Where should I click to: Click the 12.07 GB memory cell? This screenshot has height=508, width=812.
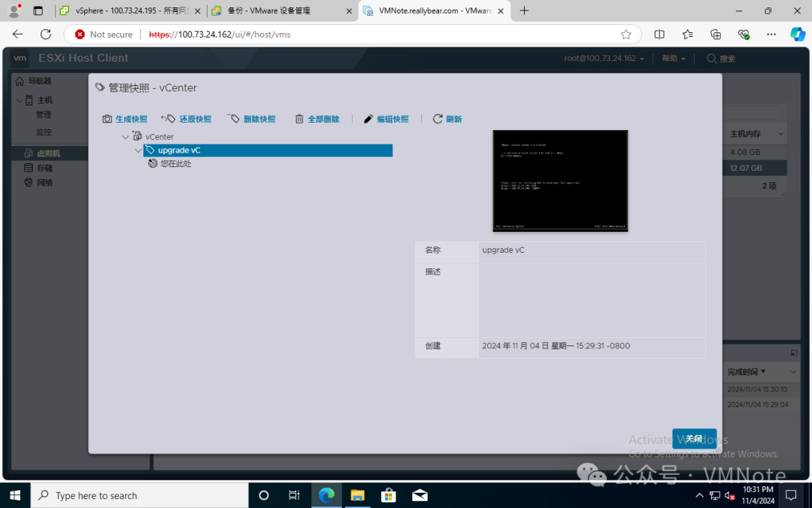pos(746,168)
